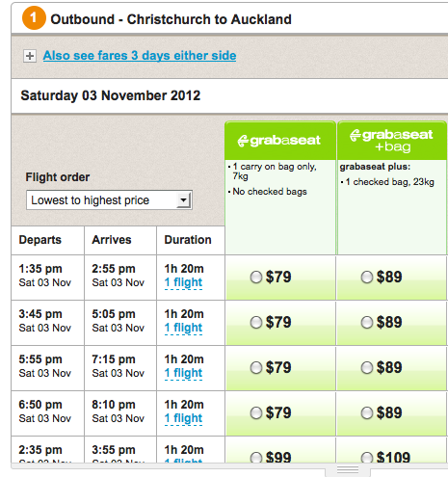Click the grabaseat logo column header
The image size is (448, 477).
278,141
